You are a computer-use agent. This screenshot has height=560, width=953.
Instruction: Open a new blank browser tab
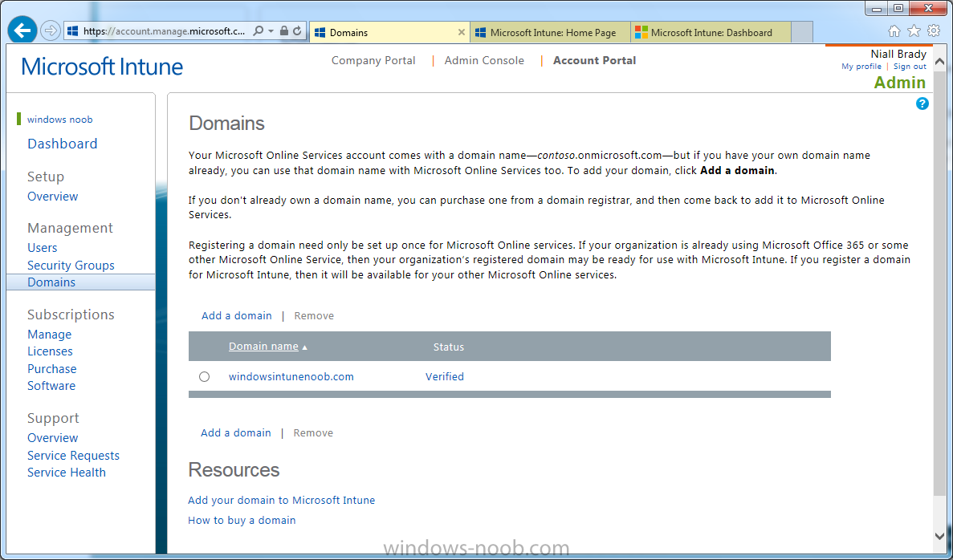coord(802,33)
